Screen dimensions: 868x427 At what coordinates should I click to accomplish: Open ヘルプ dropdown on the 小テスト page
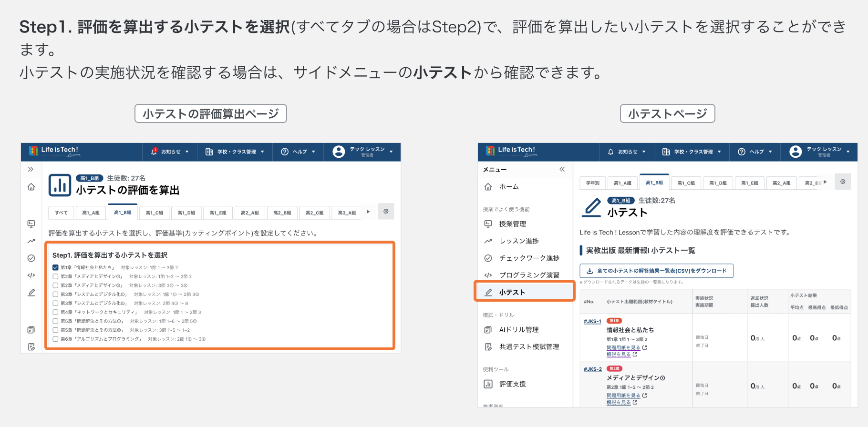tap(755, 152)
